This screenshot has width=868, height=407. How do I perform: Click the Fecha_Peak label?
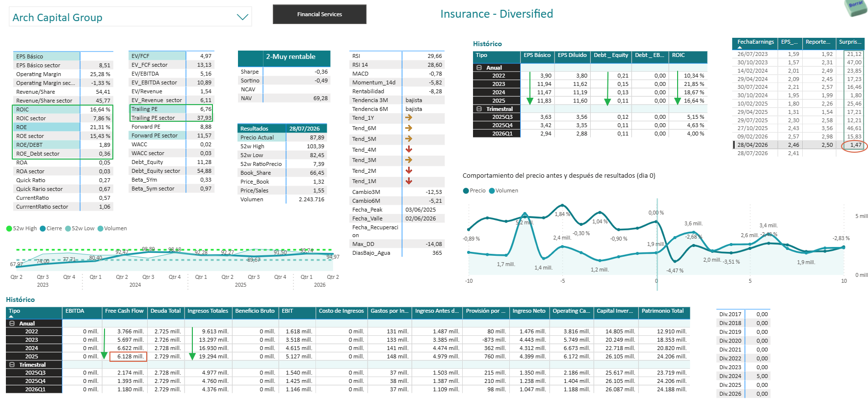pos(367,210)
